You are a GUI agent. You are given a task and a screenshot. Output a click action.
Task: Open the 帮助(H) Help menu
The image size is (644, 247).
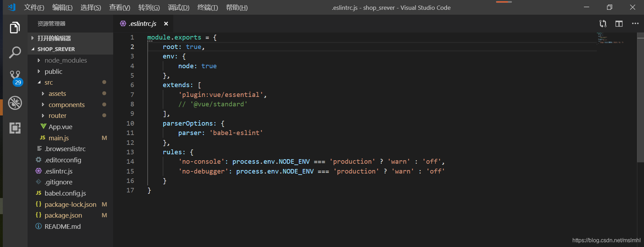tap(237, 7)
